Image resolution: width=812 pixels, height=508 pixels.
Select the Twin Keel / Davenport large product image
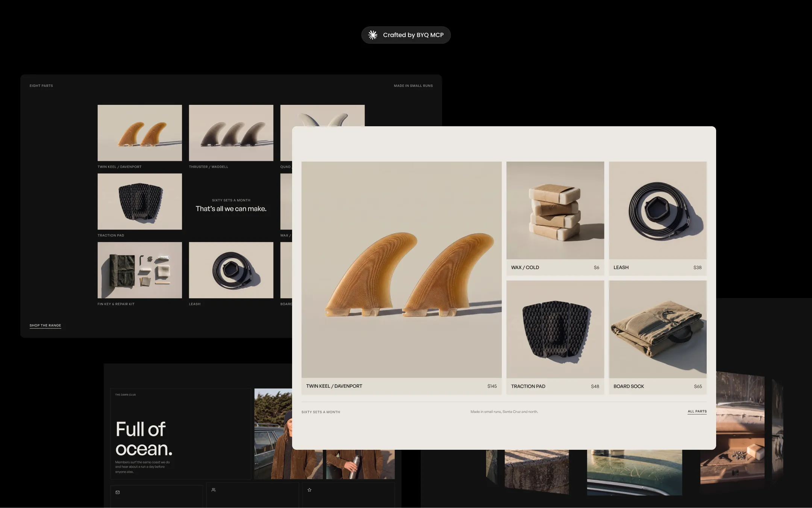point(401,270)
